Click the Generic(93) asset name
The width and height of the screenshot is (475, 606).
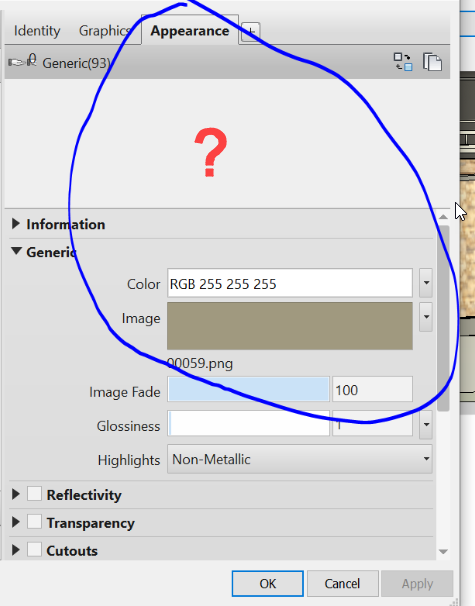pyautogui.click(x=76, y=63)
